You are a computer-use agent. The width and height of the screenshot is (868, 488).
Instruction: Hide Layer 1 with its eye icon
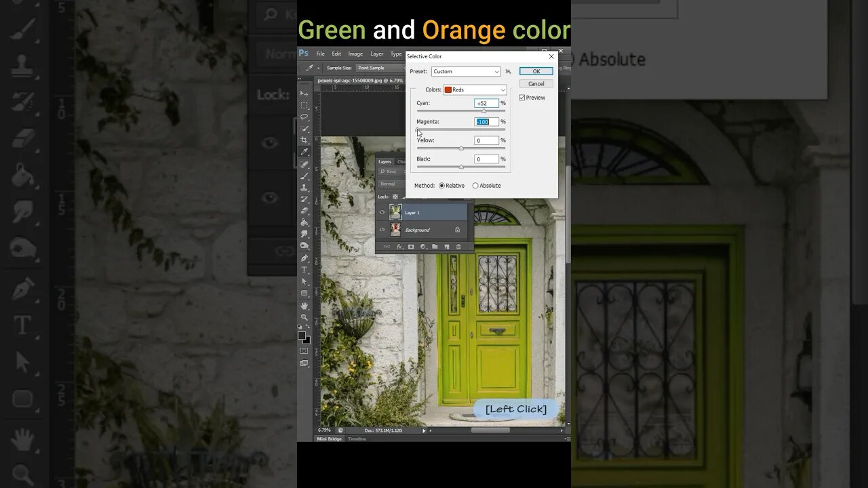click(382, 212)
